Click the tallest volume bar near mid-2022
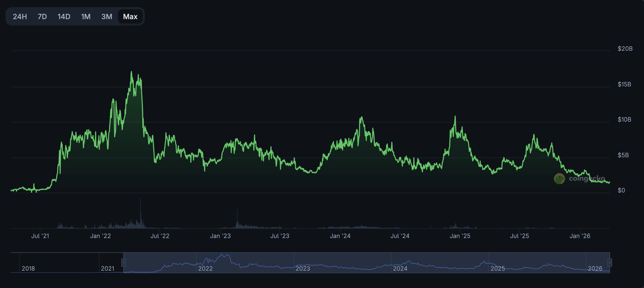Screen dimensions: 644x288 pyautogui.click(x=140, y=214)
